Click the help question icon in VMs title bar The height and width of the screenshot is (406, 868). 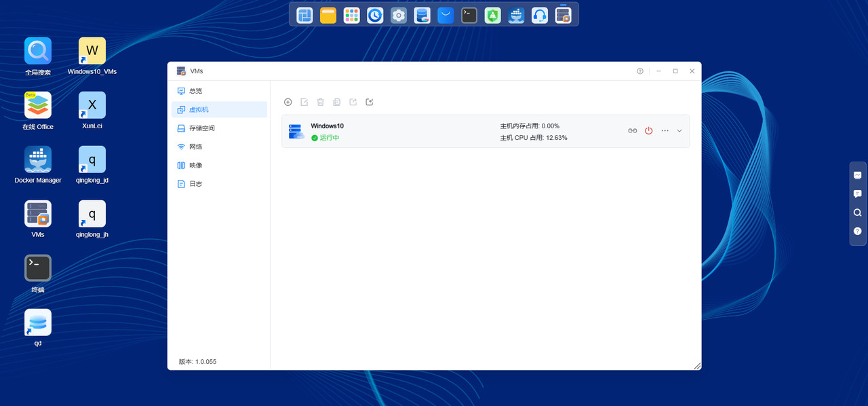pos(639,71)
